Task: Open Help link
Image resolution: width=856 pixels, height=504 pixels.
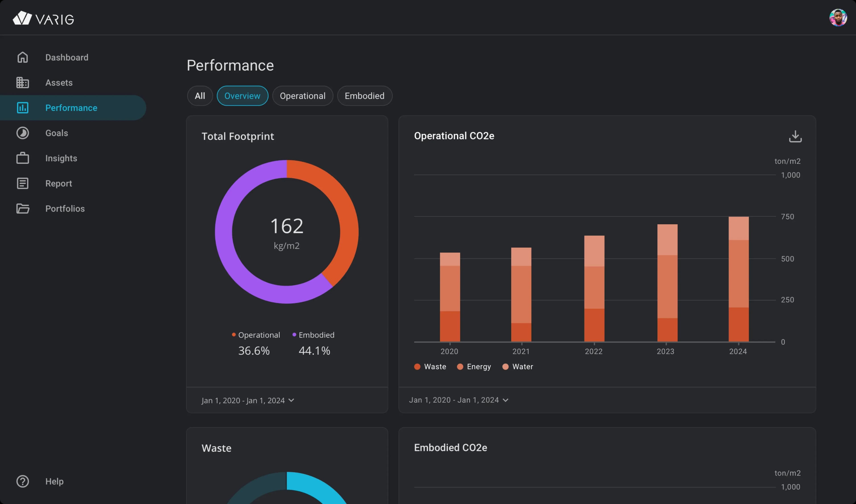Action: [54, 481]
